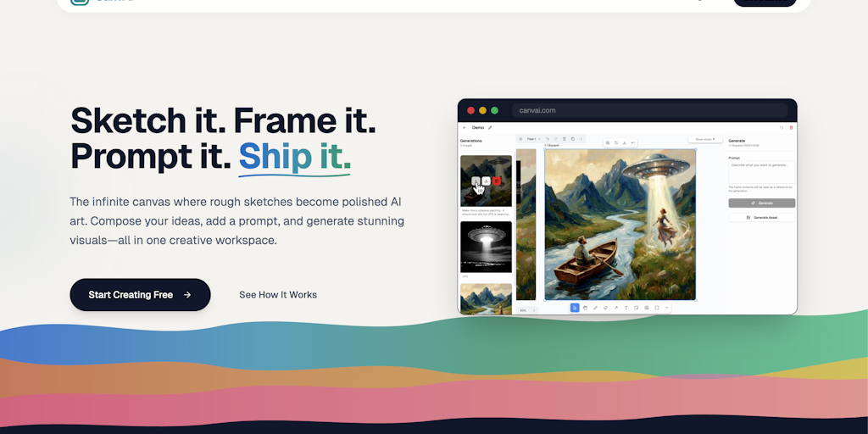Screen dimensions: 868x434
Task: Select the sticky note tool
Action: coord(637,308)
